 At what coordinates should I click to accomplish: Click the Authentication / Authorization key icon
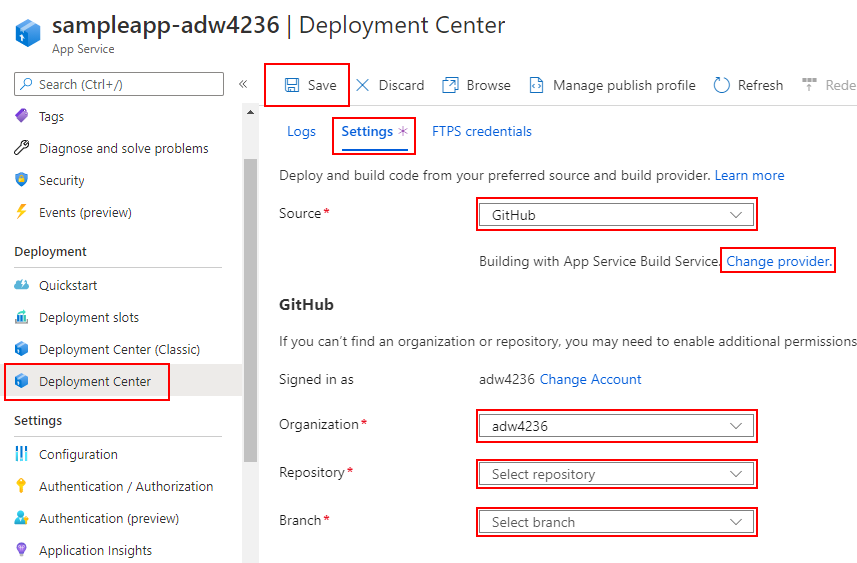[x=21, y=485]
